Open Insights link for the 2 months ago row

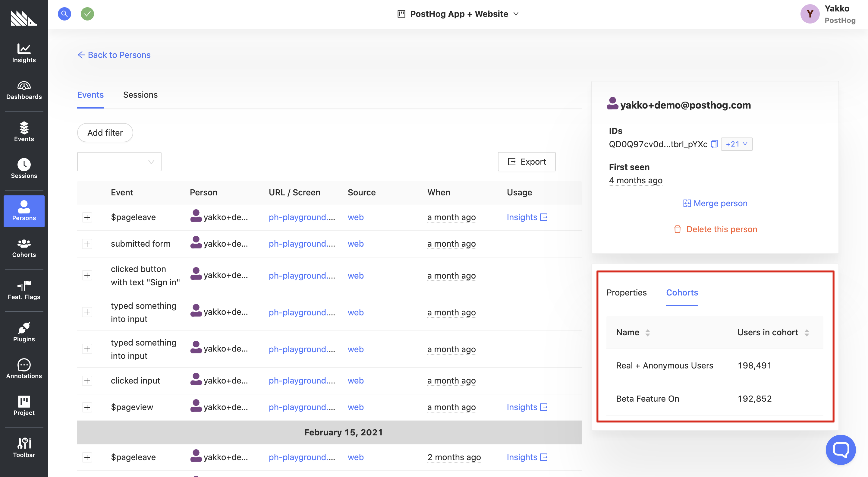(527, 457)
